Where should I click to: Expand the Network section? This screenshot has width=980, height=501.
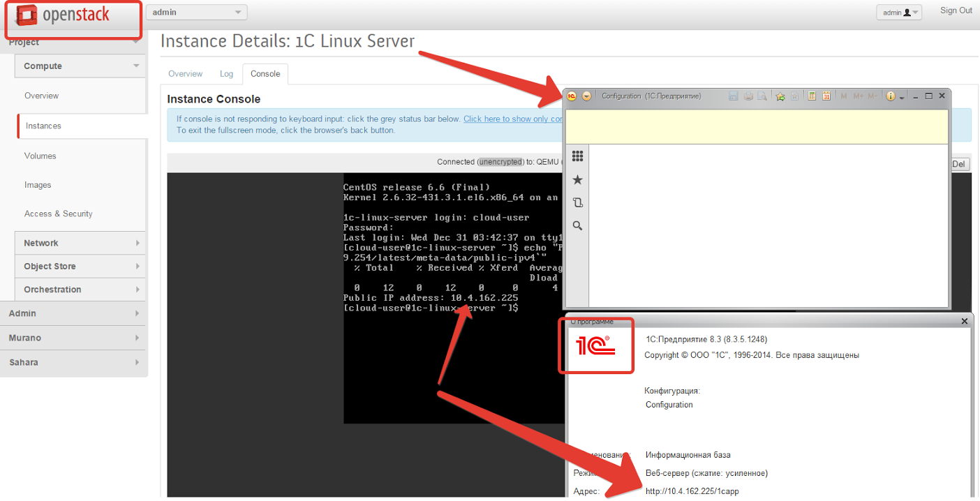coord(80,243)
